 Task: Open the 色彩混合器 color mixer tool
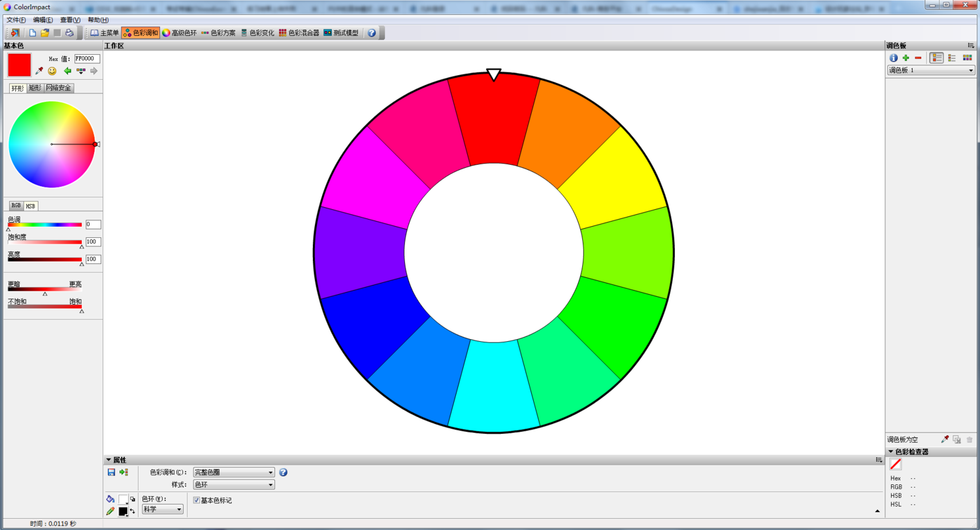pyautogui.click(x=299, y=33)
